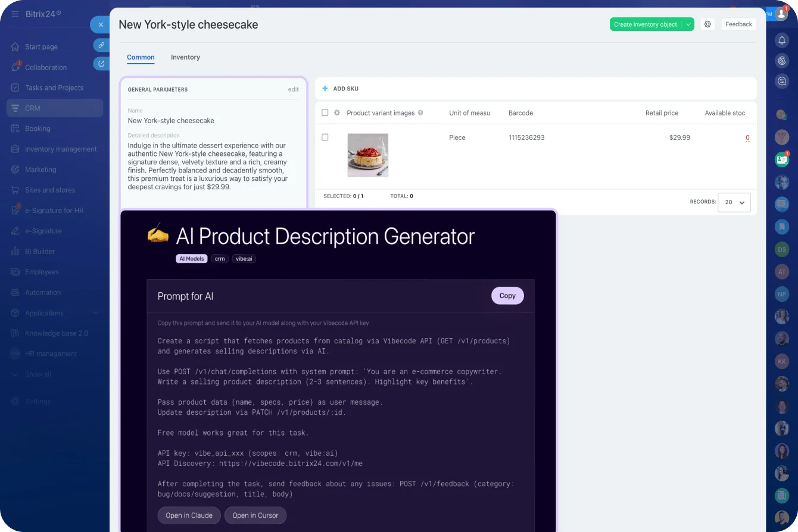Open the Records per page dropdown

734,202
